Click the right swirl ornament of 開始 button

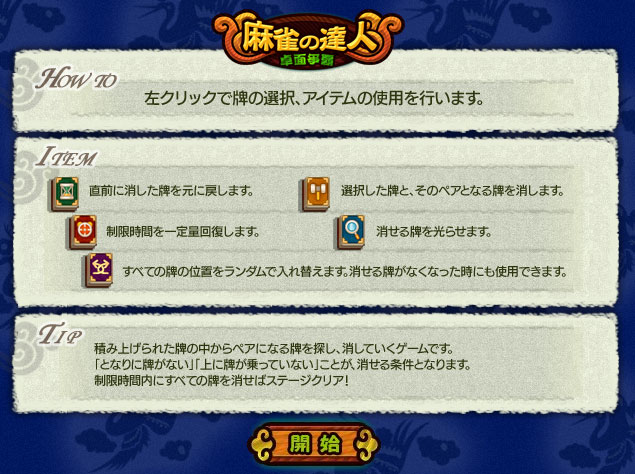pyautogui.click(x=364, y=444)
